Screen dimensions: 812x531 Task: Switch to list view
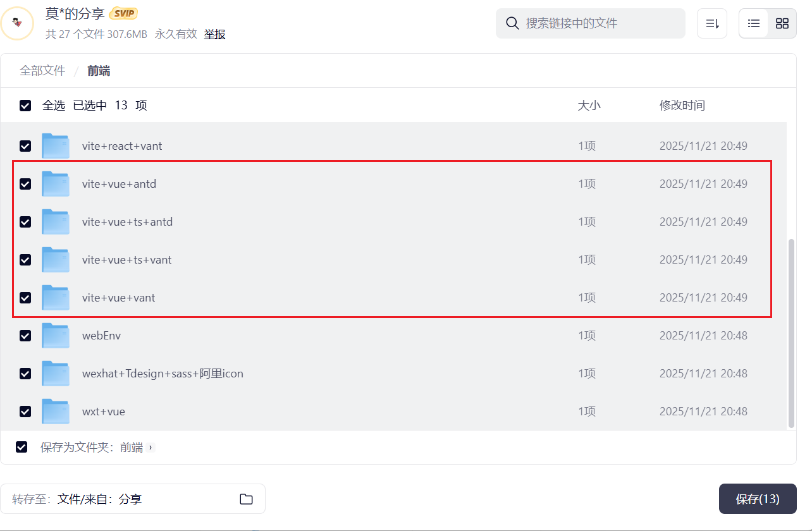(x=754, y=23)
